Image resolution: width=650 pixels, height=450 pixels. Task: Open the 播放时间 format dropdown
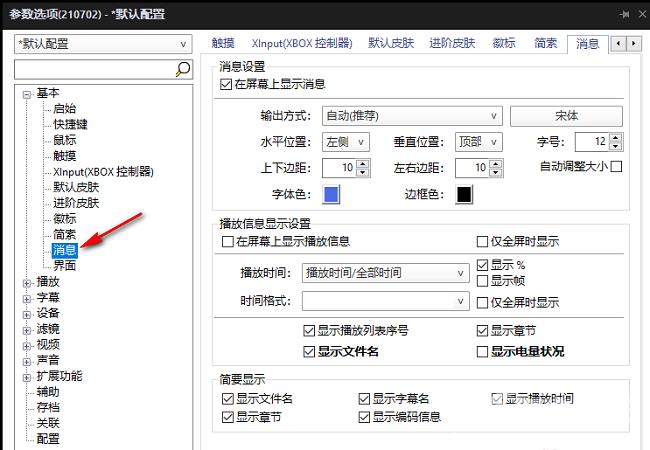385,272
